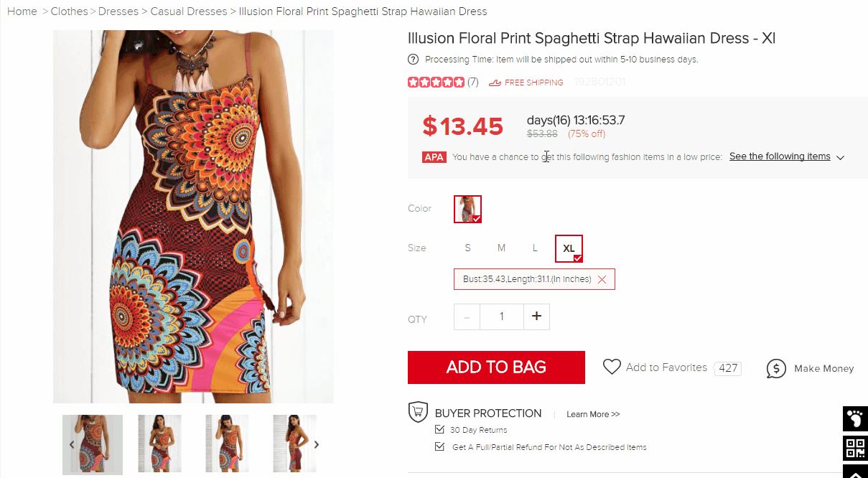Show previous product thumbnails with left arrow
The width and height of the screenshot is (868, 478).
coord(72,444)
